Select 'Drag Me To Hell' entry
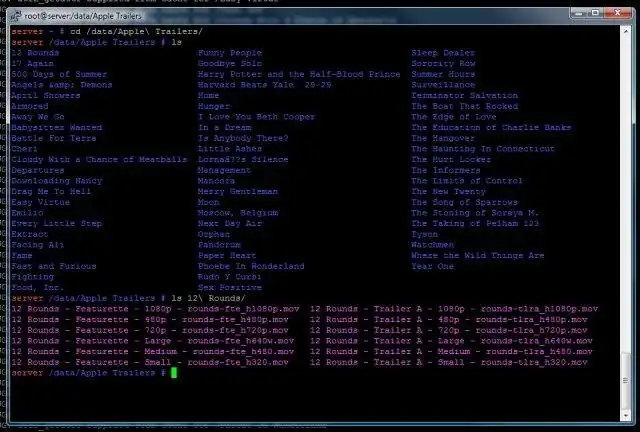This screenshot has width=640, height=432. pos(51,191)
